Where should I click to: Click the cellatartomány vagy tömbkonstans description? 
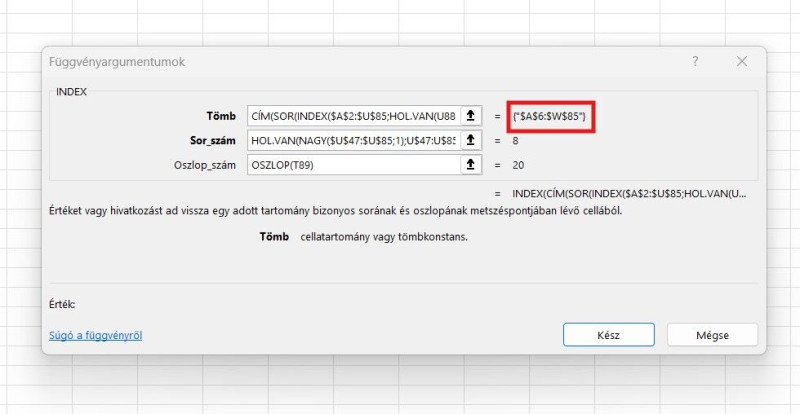pos(384,237)
